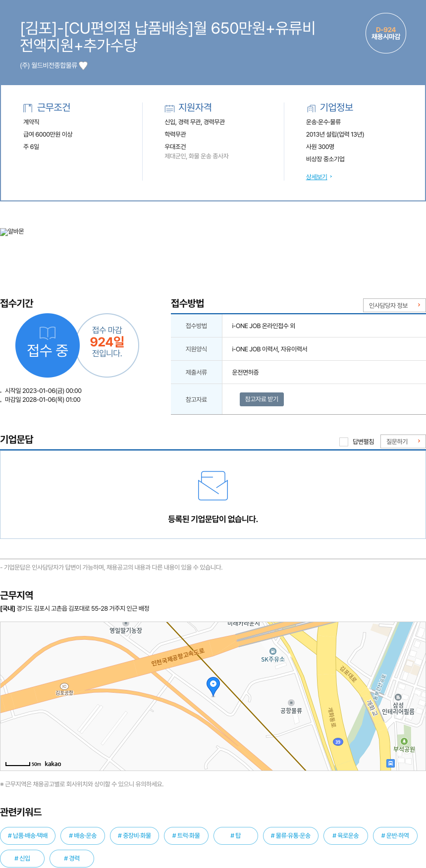The image size is (426, 868).
Task: Click 참고자료 받기 download button
Action: [262, 399]
